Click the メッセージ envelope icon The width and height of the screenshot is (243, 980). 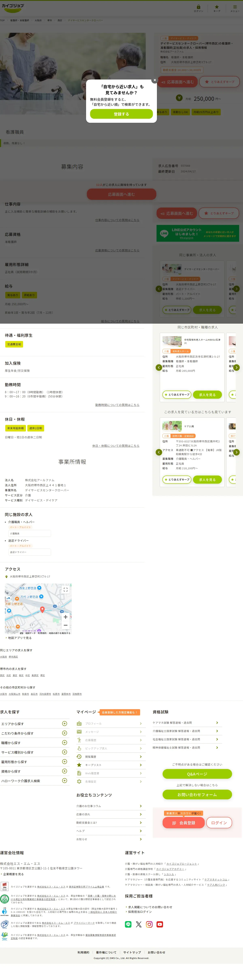[79, 732]
